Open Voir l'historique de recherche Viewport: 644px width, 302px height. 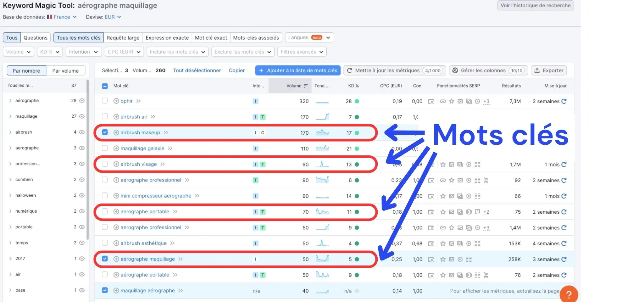pyautogui.click(x=535, y=5)
